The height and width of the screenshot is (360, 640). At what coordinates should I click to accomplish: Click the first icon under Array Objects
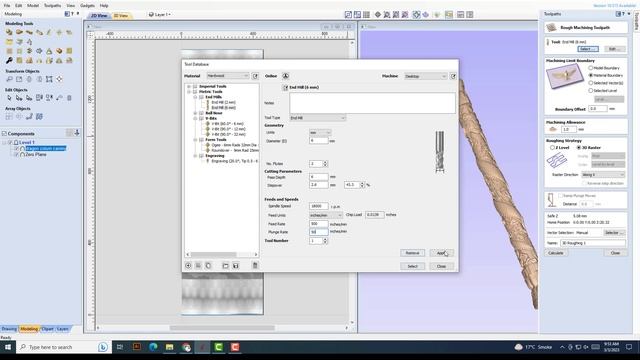click(x=9, y=117)
